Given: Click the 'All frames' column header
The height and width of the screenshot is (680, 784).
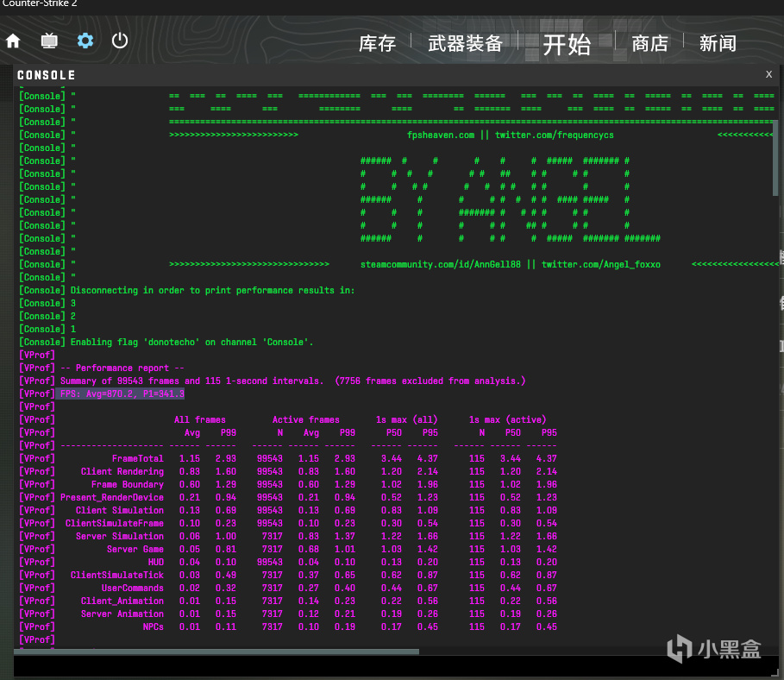Looking at the screenshot, I should coord(199,419).
